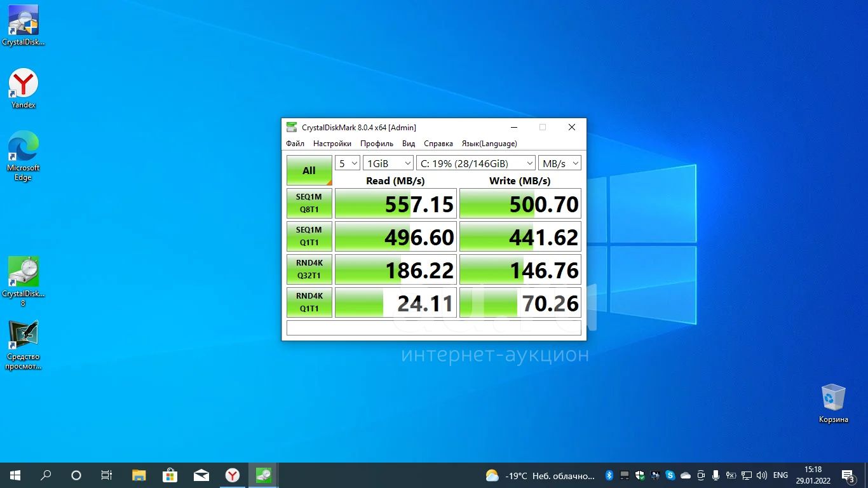Open the Настройки menu
The width and height of the screenshot is (868, 488).
tap(332, 144)
